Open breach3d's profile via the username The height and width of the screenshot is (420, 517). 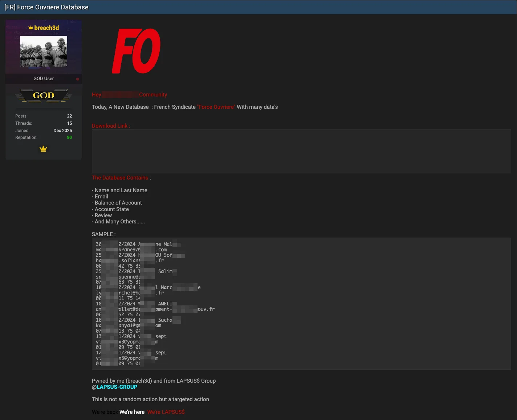click(46, 27)
